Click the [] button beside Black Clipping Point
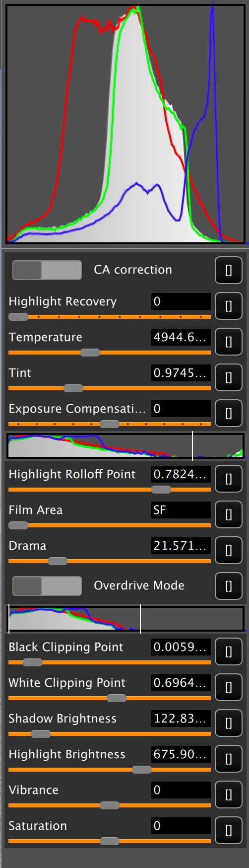This screenshot has width=249, height=868. [229, 651]
